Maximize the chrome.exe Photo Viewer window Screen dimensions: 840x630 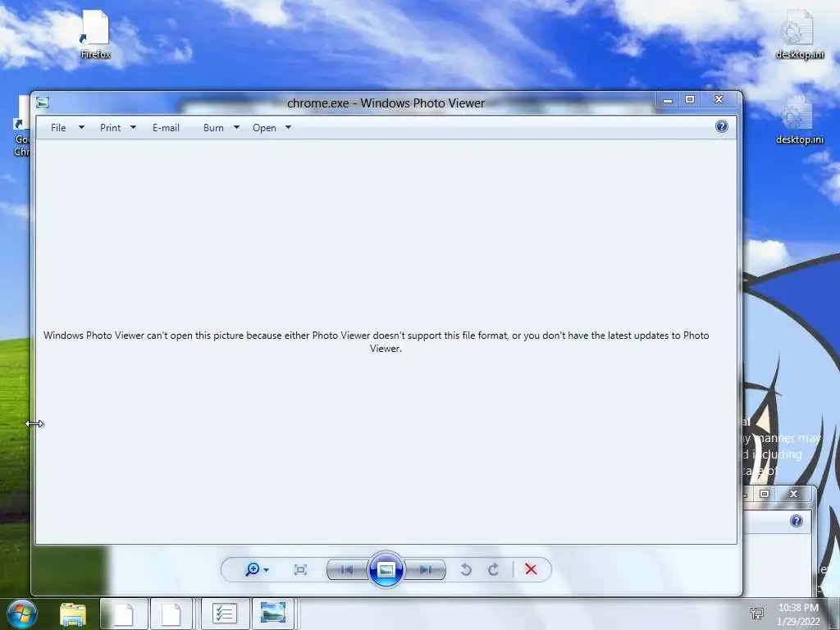point(690,99)
